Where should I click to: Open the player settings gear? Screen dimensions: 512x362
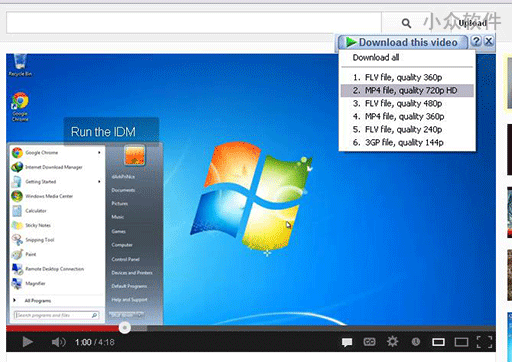click(x=392, y=341)
